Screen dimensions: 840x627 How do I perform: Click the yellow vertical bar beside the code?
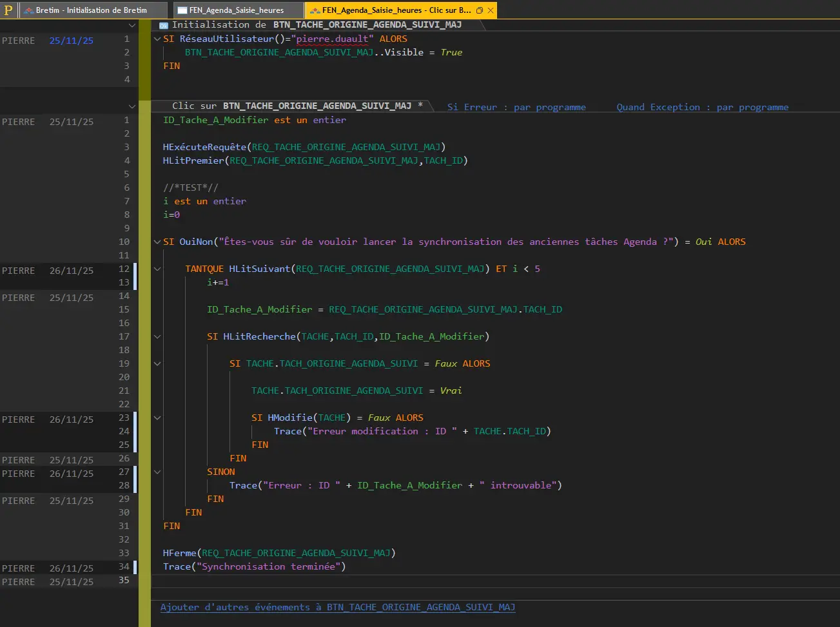click(146, 258)
